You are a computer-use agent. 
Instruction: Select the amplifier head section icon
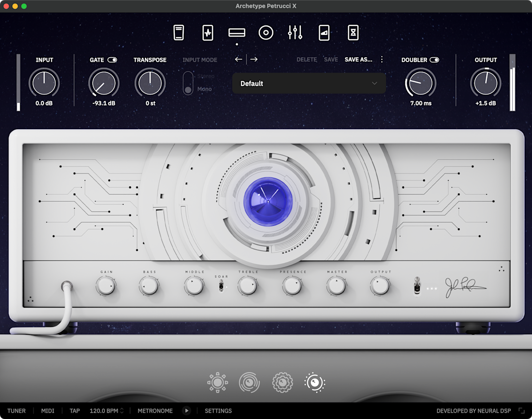[x=237, y=33]
